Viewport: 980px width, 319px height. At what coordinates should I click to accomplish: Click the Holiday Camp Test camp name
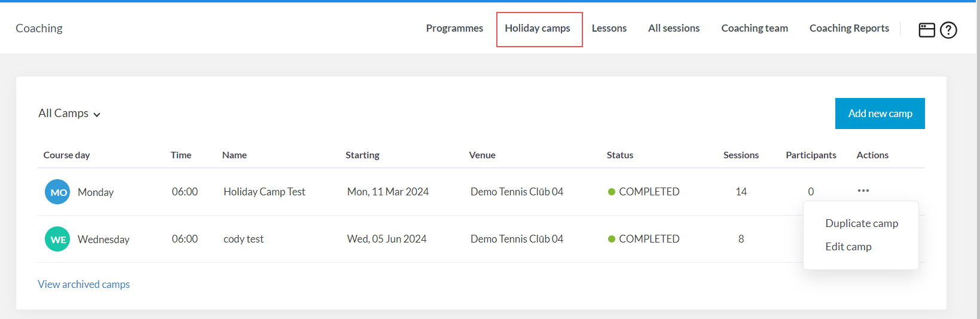coord(264,192)
